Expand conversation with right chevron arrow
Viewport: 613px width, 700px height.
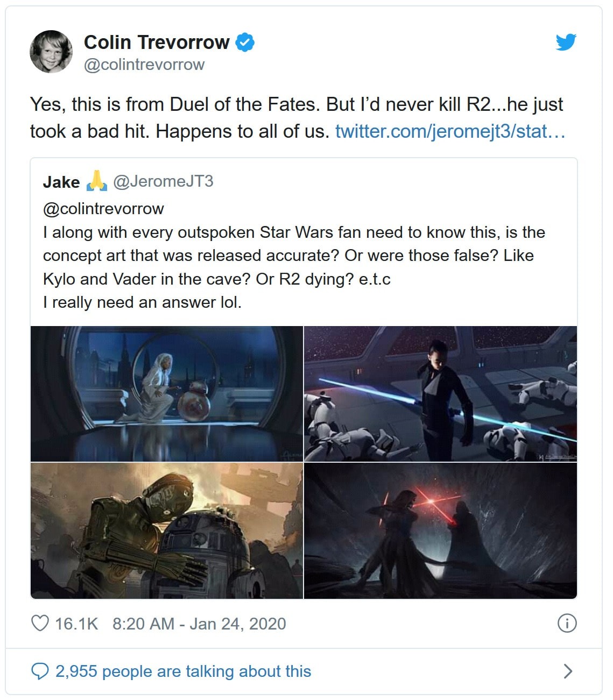click(567, 671)
